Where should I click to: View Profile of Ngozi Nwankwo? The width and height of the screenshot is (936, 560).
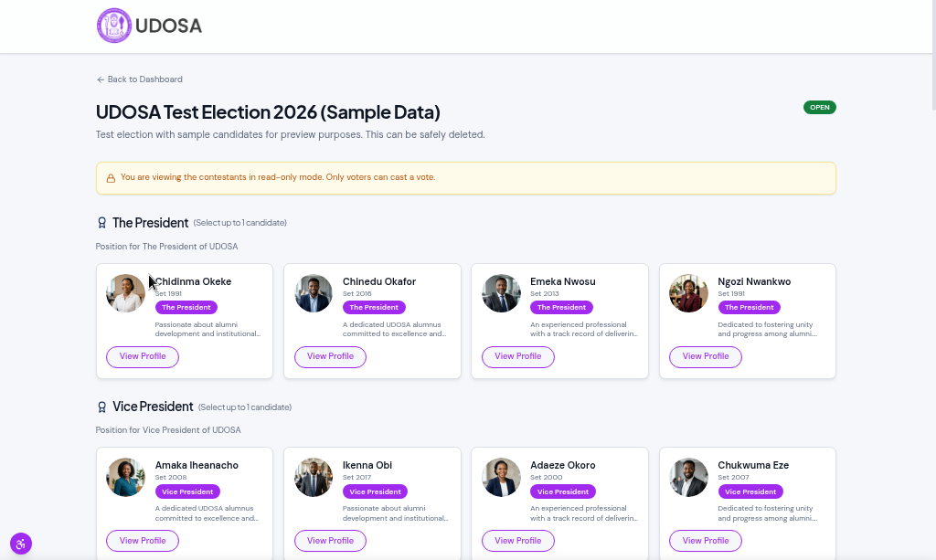(x=706, y=356)
